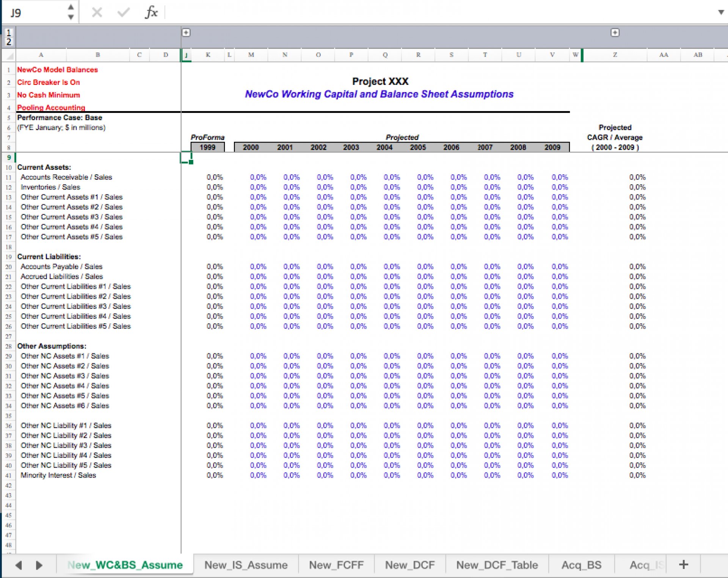Expand grouped columns with plus above column Z

615,33
